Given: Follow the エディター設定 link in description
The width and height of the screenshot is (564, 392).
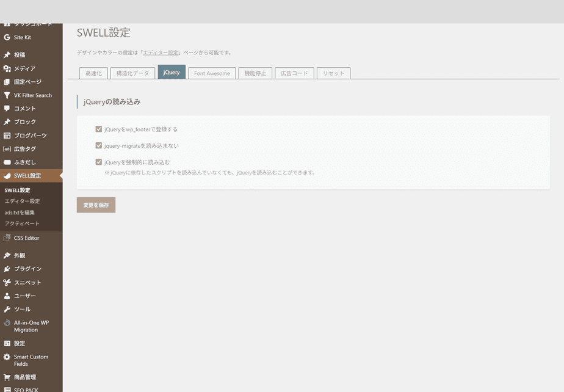Looking at the screenshot, I should (x=161, y=53).
